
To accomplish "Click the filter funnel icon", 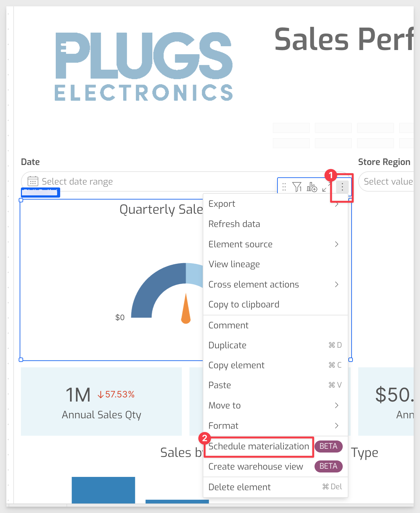I will click(297, 187).
